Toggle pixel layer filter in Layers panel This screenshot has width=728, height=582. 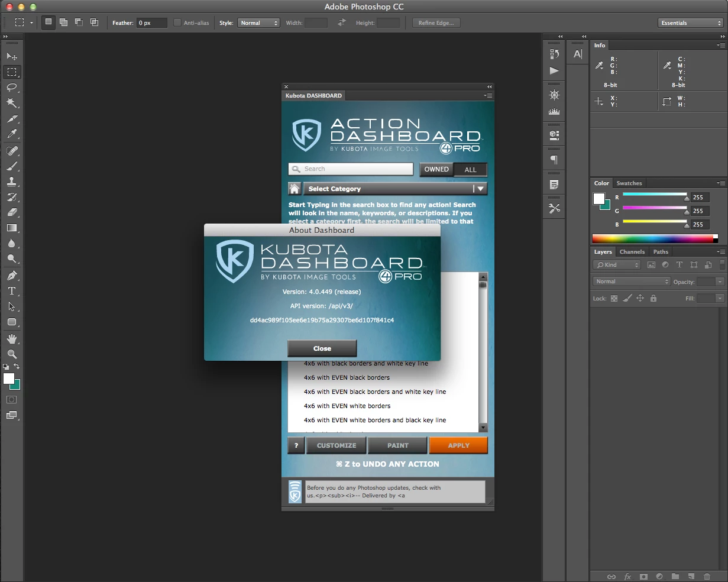tap(651, 265)
